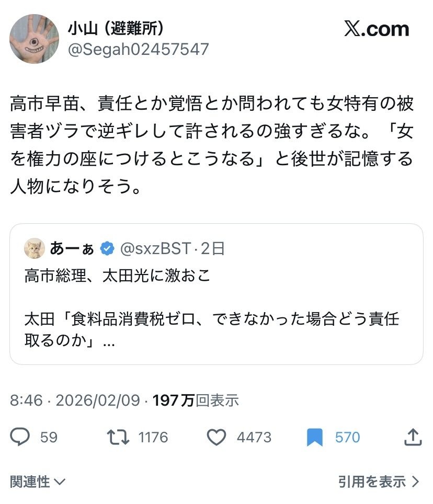Image resolution: width=433 pixels, height=504 pixels.
Task: Click the 1176 repost count
Action: tap(153, 437)
